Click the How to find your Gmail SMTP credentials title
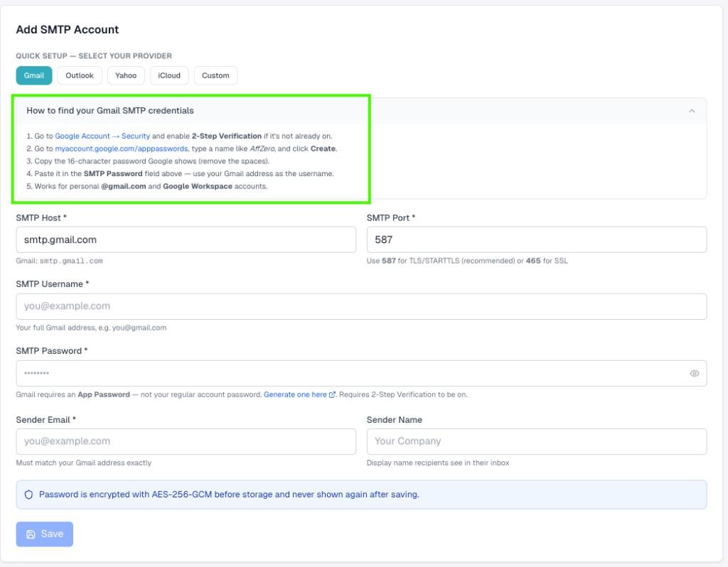 tap(110, 110)
